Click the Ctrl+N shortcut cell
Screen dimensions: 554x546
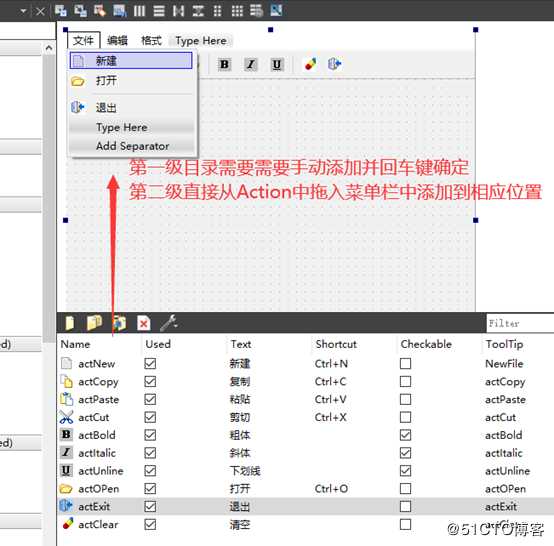click(x=331, y=364)
